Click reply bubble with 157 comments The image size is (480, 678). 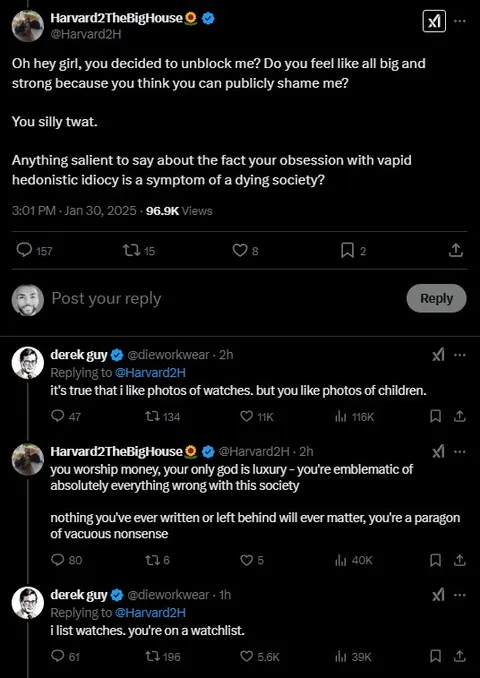(34, 250)
